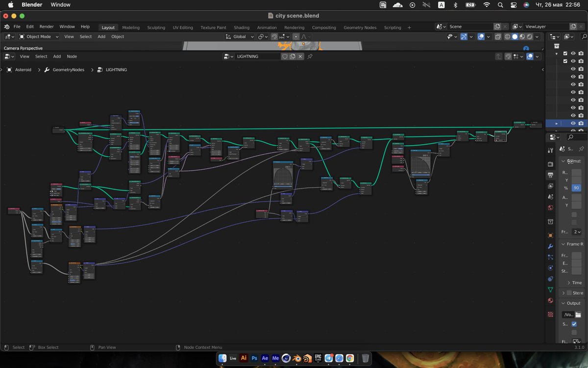This screenshot has height=368, width=588.
Task: Toggle the top outliner collection checkbox
Action: click(565, 53)
